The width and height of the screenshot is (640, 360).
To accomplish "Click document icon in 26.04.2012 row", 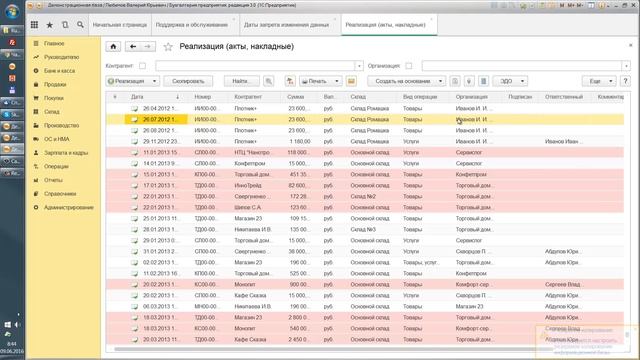I will [134, 109].
